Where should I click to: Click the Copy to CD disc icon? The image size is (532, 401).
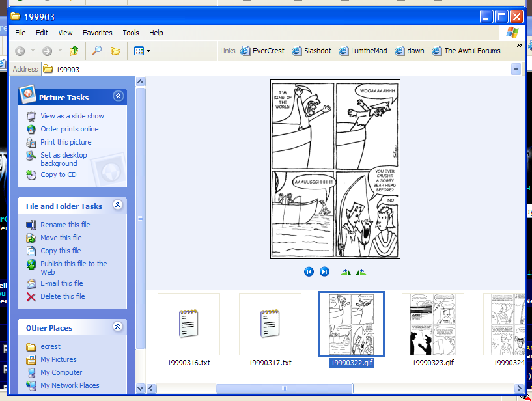click(31, 175)
